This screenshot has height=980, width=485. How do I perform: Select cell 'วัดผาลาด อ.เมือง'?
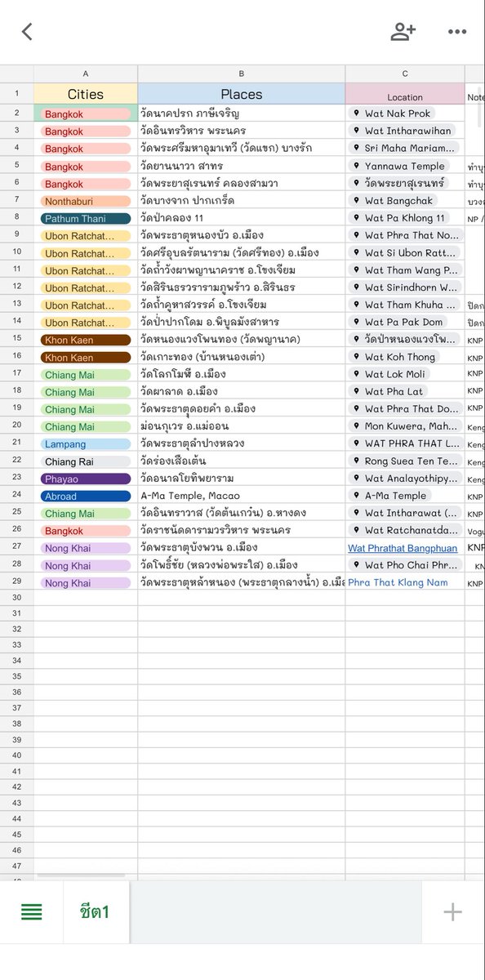tap(242, 391)
